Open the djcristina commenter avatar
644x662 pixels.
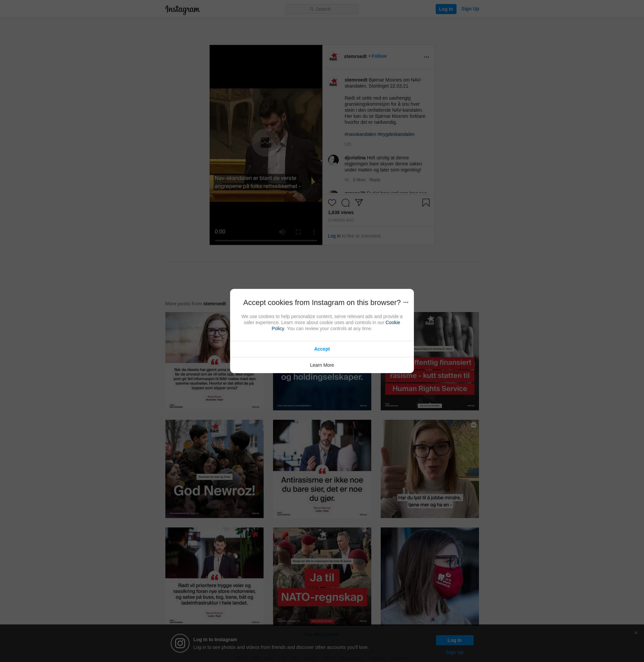coord(333,160)
